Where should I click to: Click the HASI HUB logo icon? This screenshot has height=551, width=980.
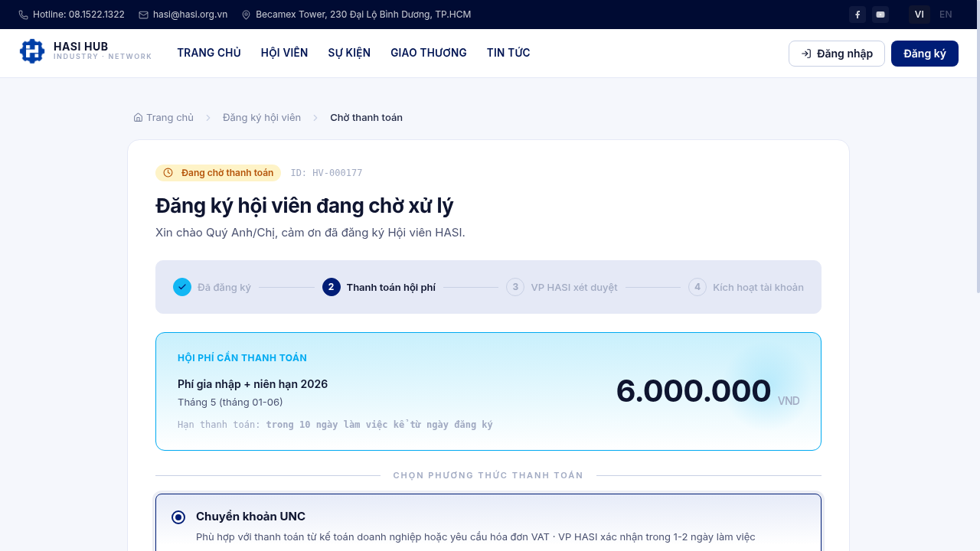click(32, 51)
